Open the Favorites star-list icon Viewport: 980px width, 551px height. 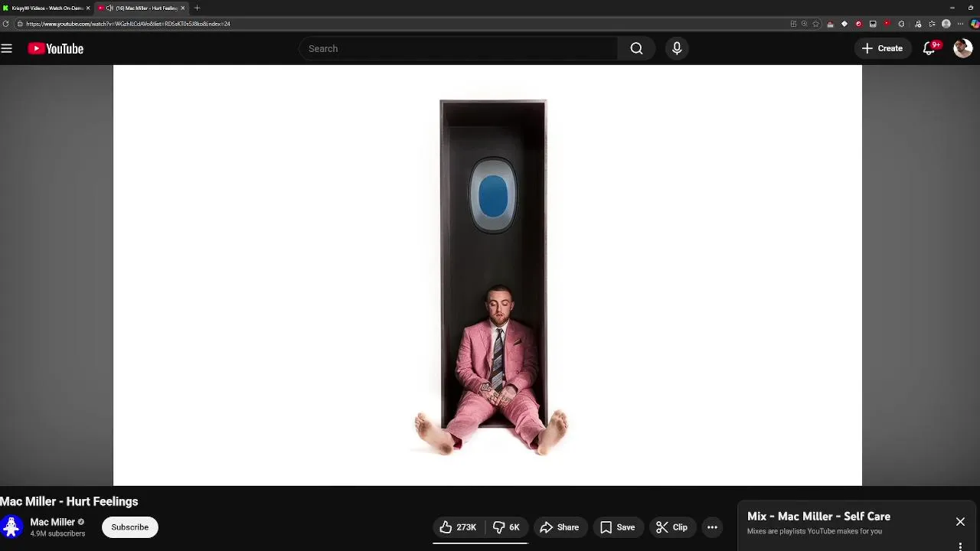click(932, 24)
